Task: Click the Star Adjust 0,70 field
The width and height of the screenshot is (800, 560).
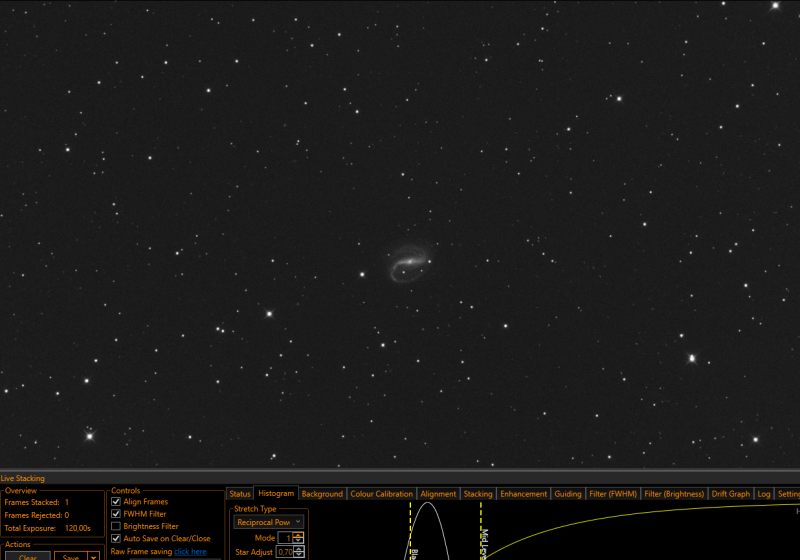Action: tap(285, 552)
